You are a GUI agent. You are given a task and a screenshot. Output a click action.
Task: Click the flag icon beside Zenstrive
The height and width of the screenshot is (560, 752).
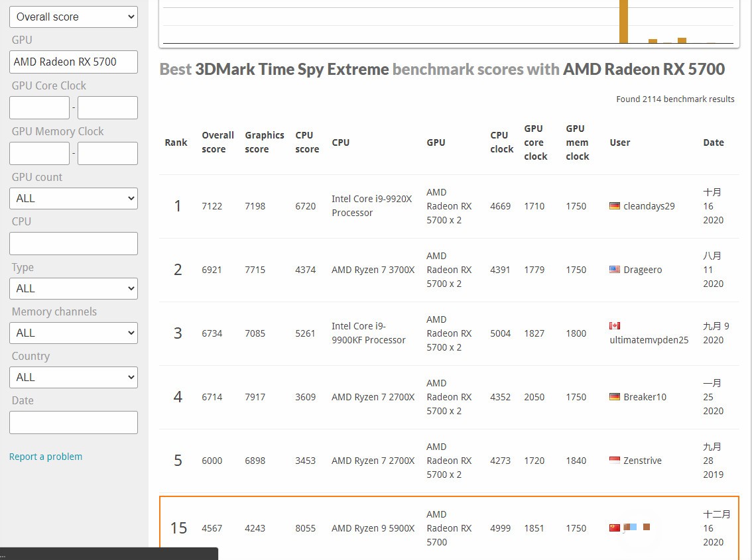click(614, 461)
